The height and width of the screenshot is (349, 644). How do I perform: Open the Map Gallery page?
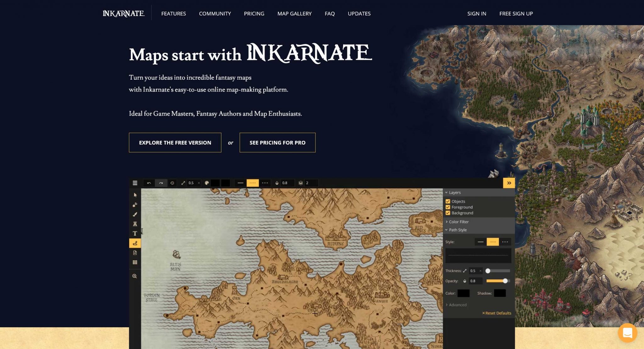[294, 14]
